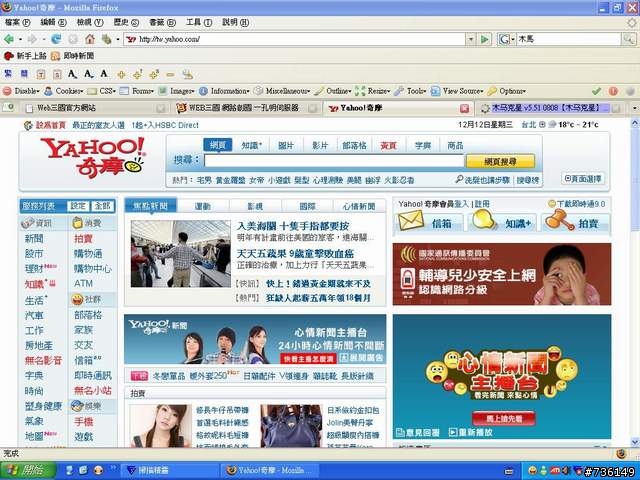Screen dimensions: 640x480
Task: Click the 簡 simplified Chinese conversion icon
Action: [24, 74]
